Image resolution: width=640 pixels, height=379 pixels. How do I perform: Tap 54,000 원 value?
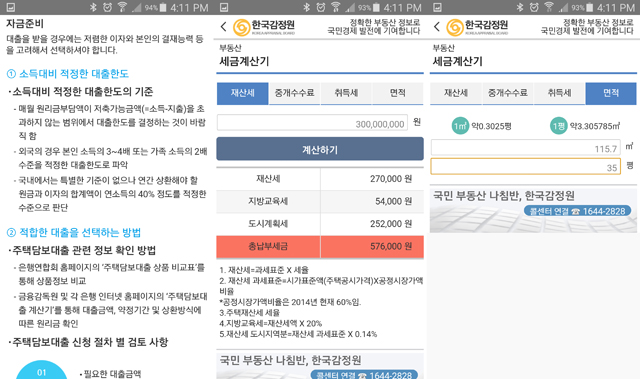(393, 201)
